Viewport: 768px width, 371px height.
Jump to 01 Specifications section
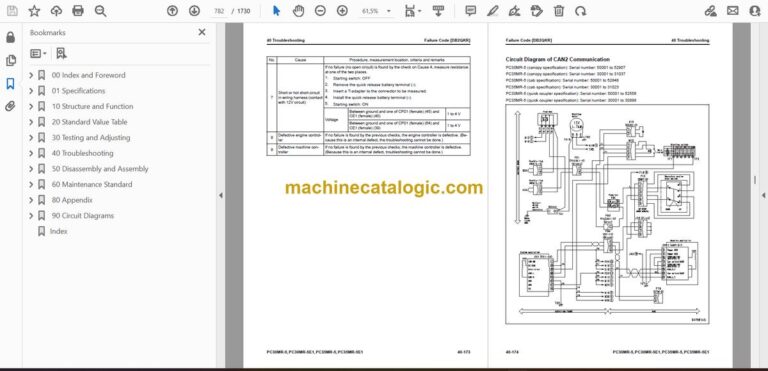coord(78,91)
